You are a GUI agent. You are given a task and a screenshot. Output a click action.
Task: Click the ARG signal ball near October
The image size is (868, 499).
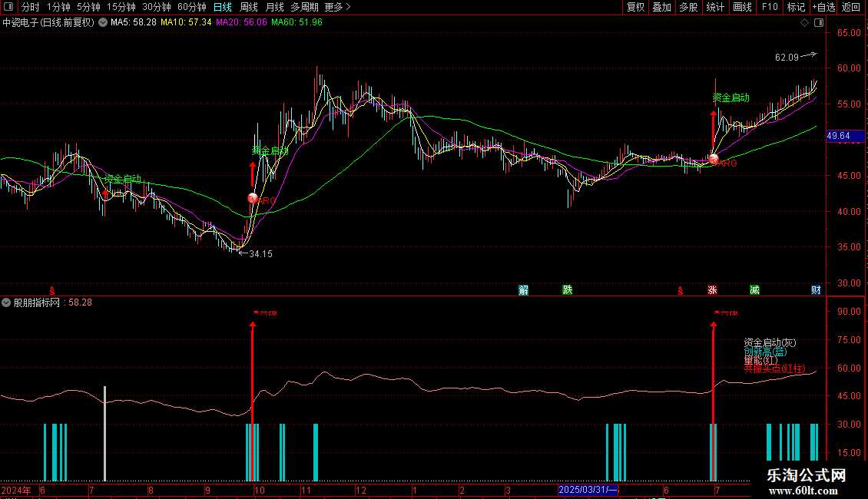point(253,198)
